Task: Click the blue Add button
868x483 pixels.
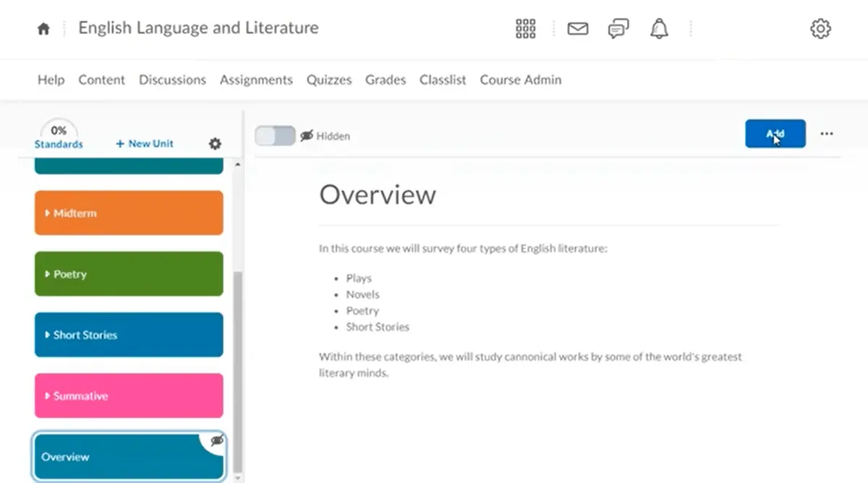Action: click(775, 134)
